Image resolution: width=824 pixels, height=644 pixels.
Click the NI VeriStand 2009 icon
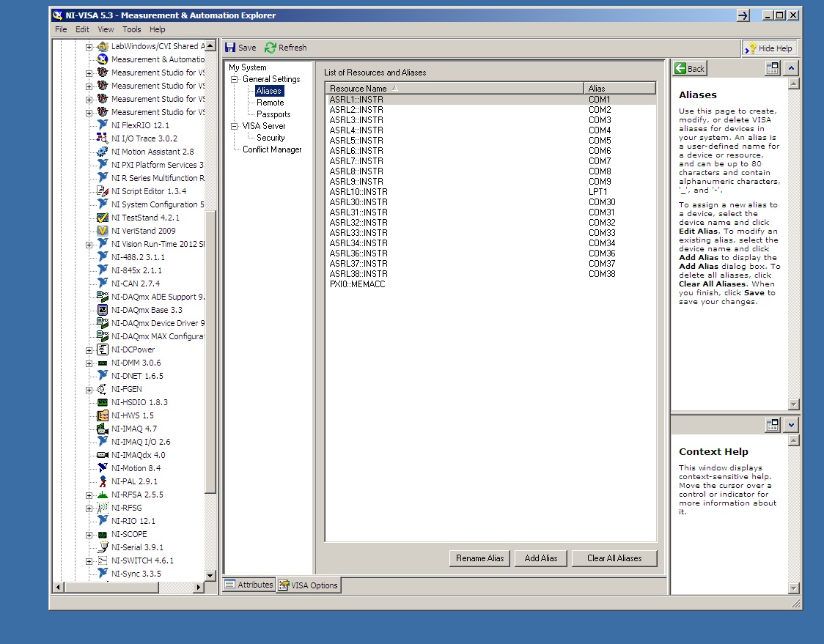[x=103, y=231]
